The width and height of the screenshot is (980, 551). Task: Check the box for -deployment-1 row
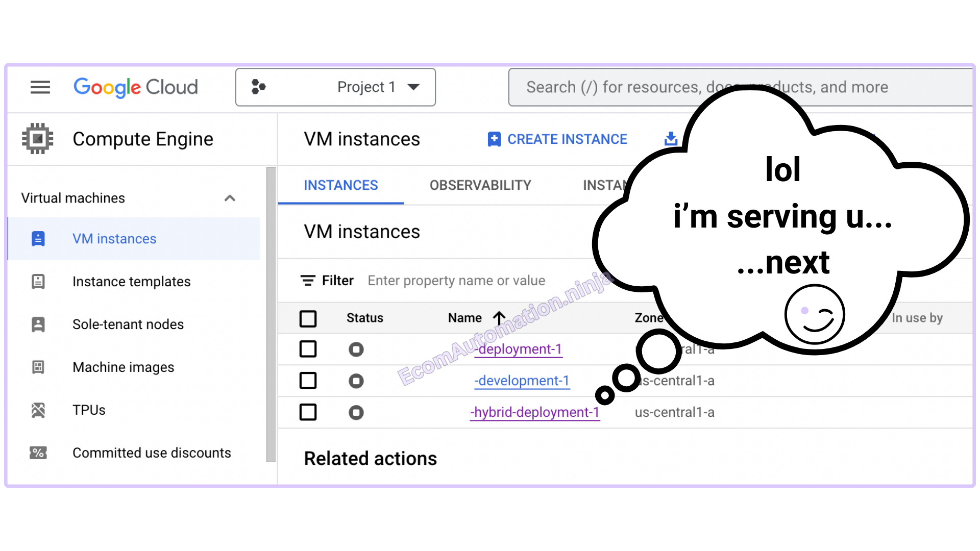pyautogui.click(x=308, y=349)
